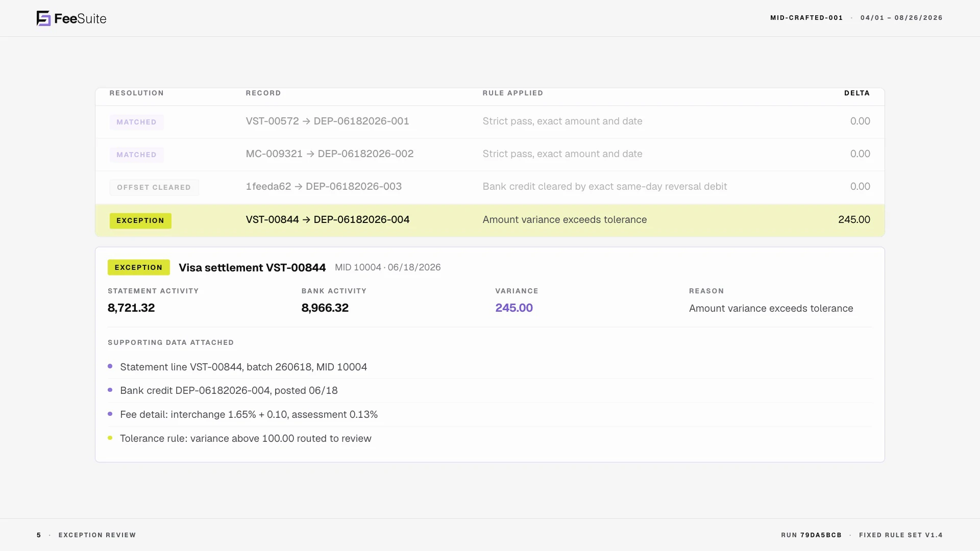Click rule text for MC-009321 row

562,154
